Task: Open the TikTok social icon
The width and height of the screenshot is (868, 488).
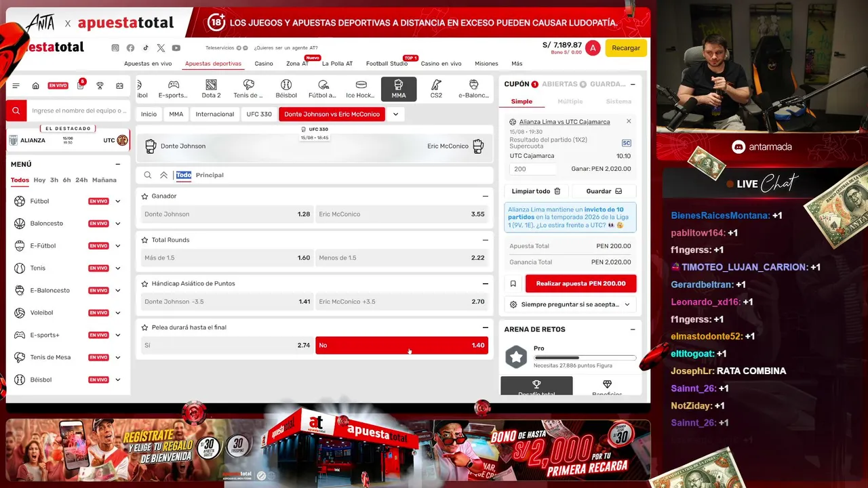Action: click(146, 48)
